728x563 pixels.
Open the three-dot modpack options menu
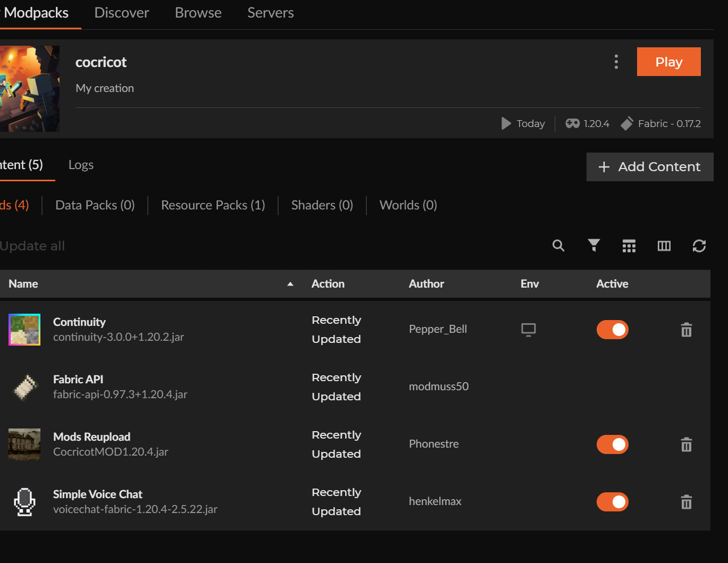pyautogui.click(x=616, y=62)
